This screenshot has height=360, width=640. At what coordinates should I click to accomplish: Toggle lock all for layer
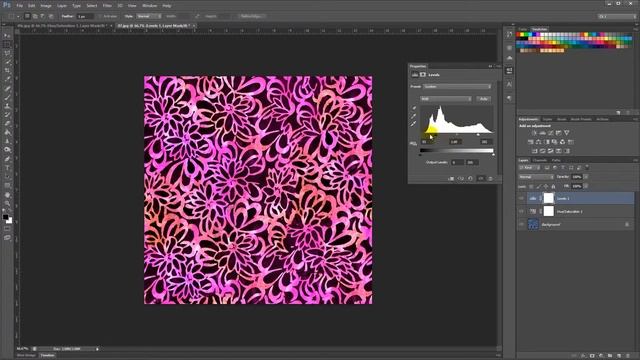553,187
